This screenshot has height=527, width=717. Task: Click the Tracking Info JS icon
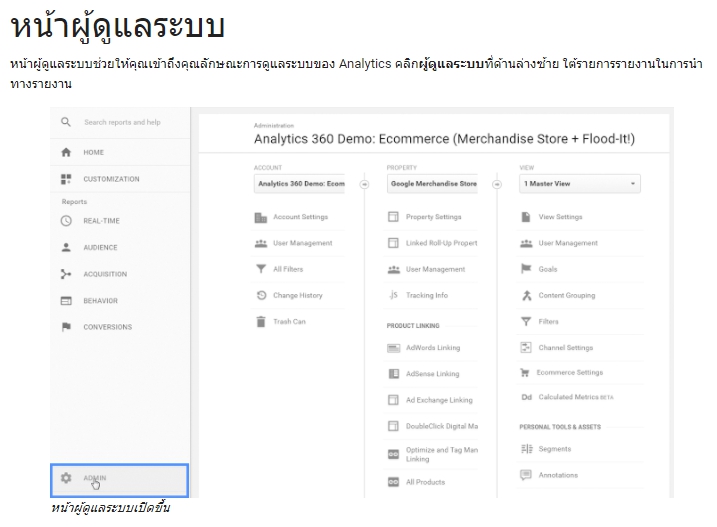point(393,295)
